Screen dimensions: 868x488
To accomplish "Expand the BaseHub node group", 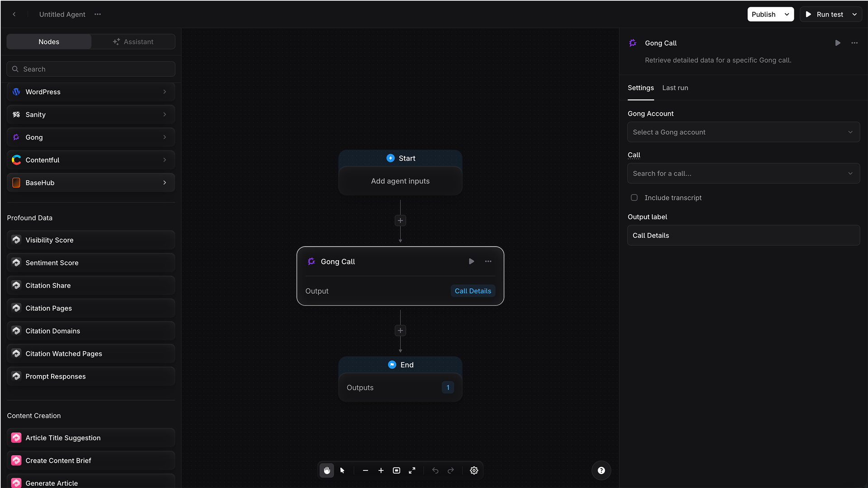I will [91, 183].
